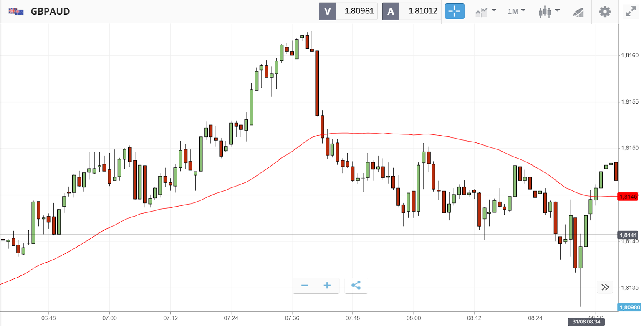Share the chart
Screen dimensions: 644x326
[356, 286]
